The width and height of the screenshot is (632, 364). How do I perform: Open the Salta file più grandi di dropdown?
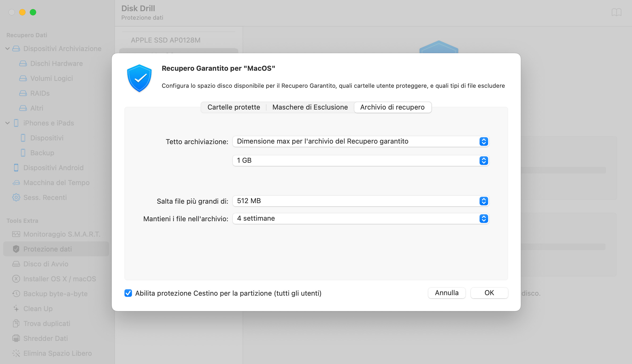coord(361,201)
